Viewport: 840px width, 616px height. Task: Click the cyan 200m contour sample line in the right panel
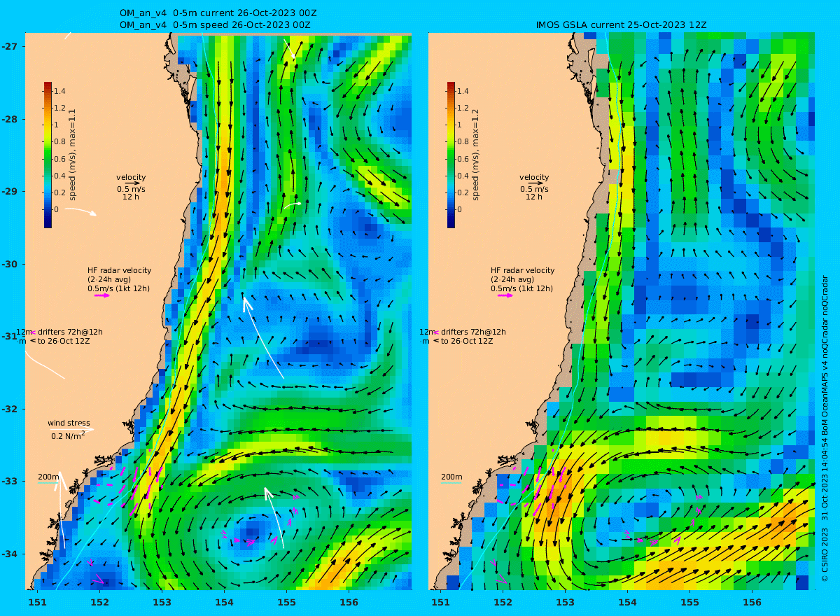451,482
